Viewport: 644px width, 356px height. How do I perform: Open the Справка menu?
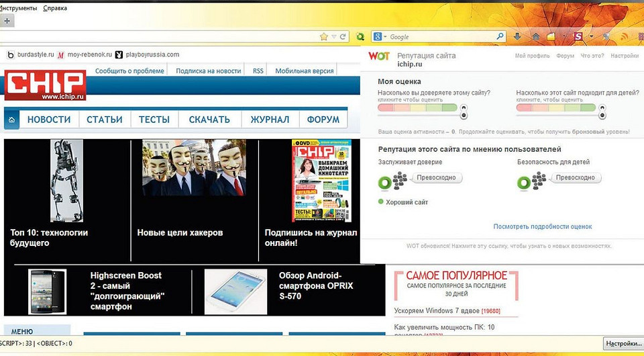click(54, 8)
